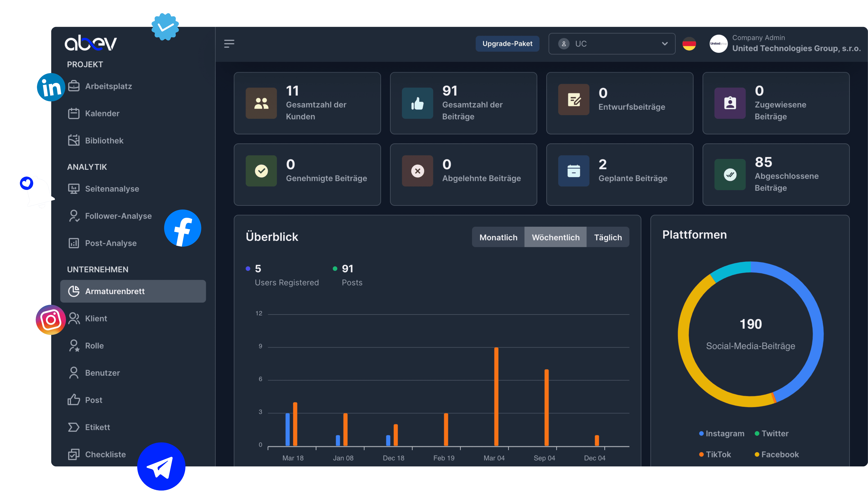Click the Jan 08 axis label
This screenshot has width=868, height=501.
click(343, 458)
